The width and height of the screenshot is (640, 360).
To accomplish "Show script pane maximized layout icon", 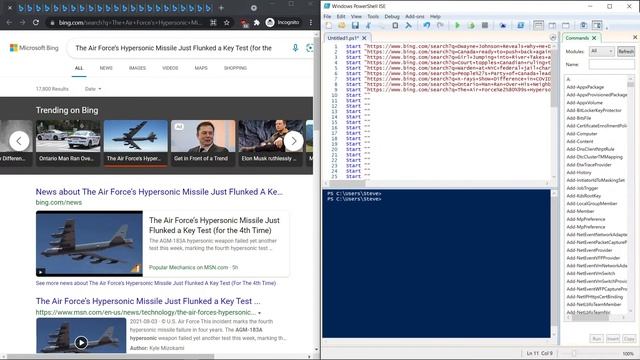I will [x=565, y=25].
